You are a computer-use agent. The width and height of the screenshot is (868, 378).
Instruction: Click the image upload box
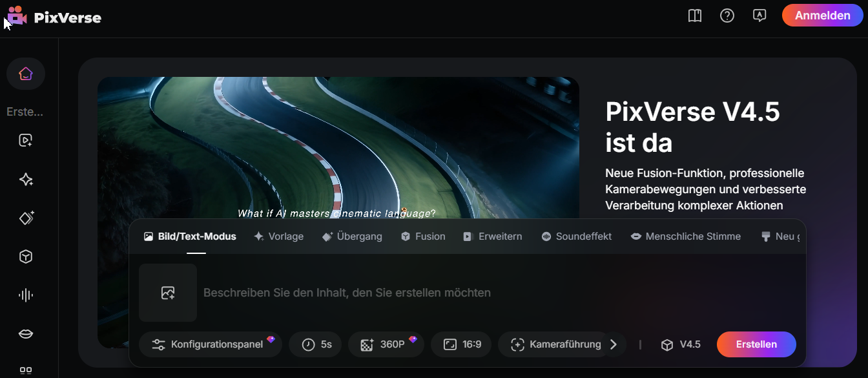[168, 293]
